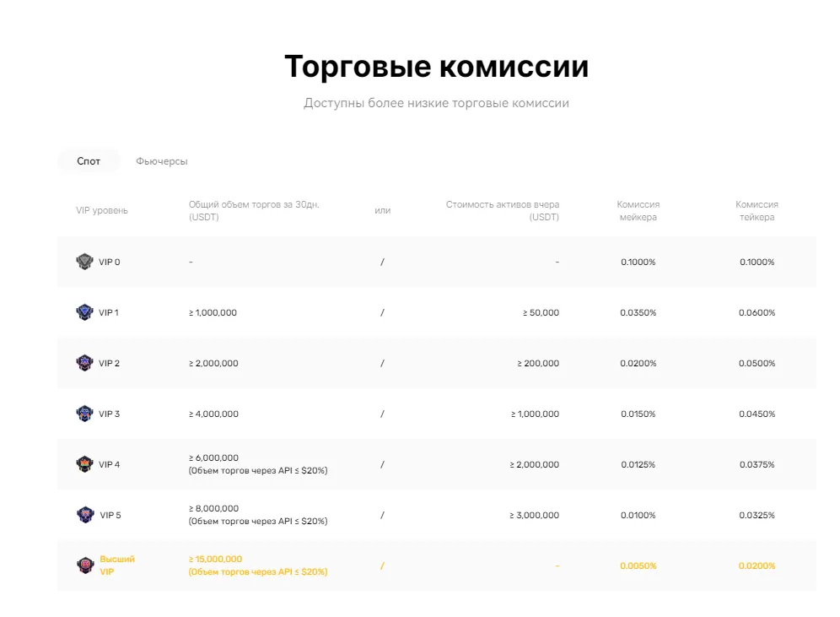Click the VIP 0 badge icon
The height and width of the screenshot is (617, 840).
(x=85, y=262)
